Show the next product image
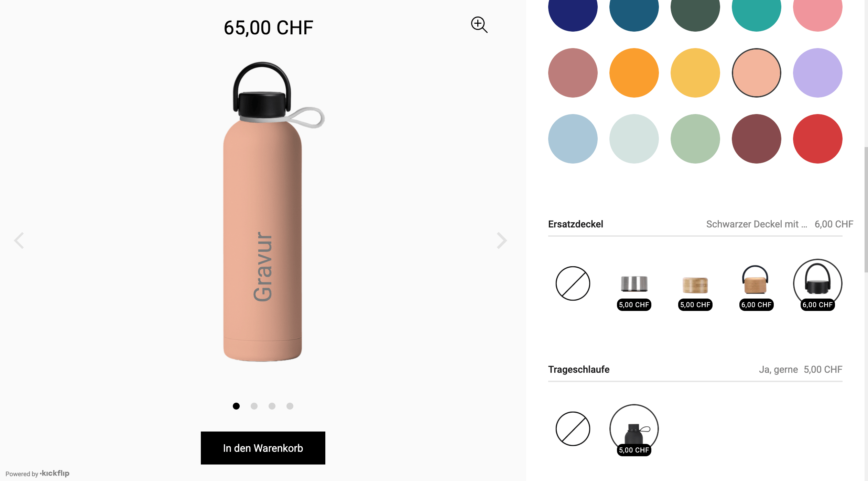Image resolution: width=868 pixels, height=481 pixels. 502,240
